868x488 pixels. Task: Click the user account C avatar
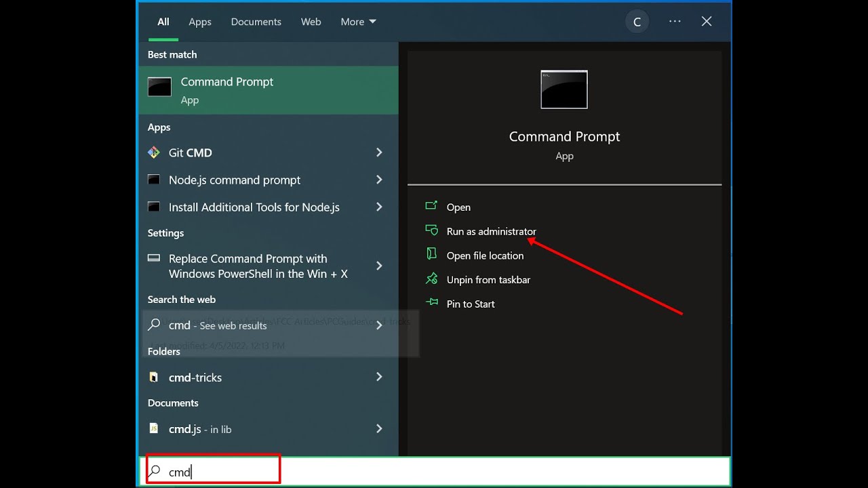pos(637,22)
